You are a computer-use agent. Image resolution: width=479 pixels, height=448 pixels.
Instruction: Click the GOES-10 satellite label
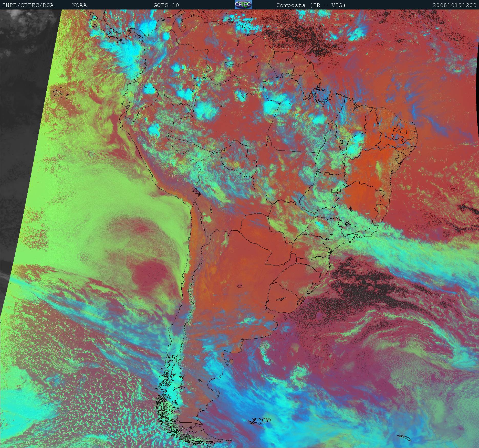coord(166,5)
